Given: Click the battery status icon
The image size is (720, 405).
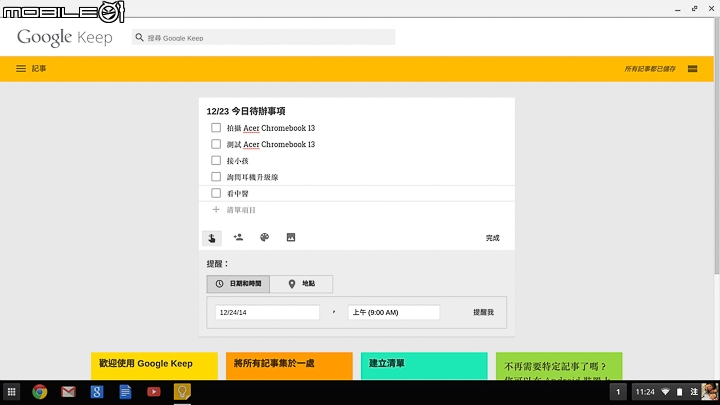Looking at the screenshot, I should 680,392.
